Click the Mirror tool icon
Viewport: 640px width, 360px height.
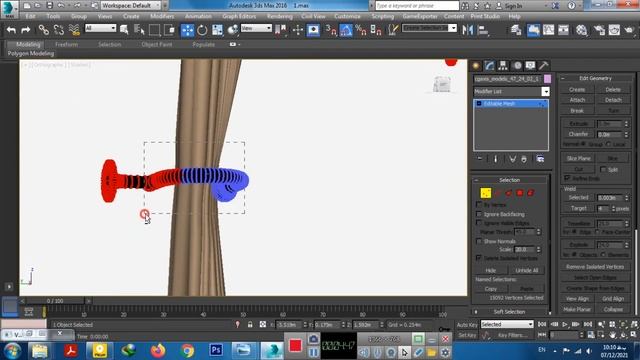468,30
